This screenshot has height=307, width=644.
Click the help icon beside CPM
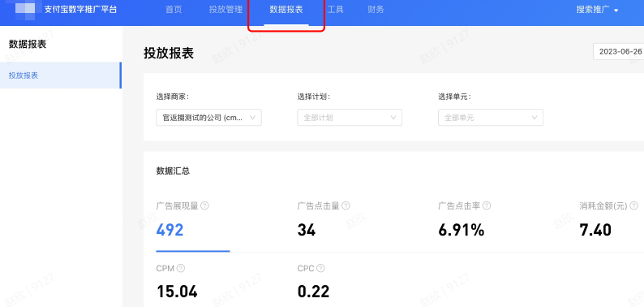(181, 268)
